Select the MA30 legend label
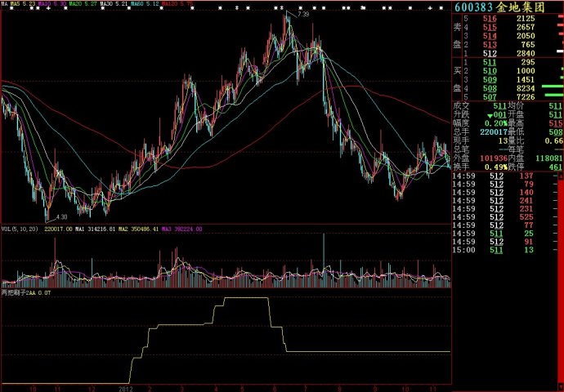Viewport: 564px width, 392px height. [118, 4]
